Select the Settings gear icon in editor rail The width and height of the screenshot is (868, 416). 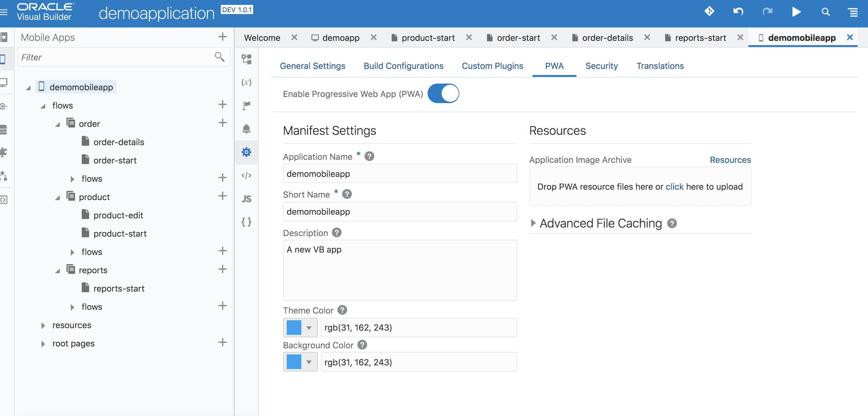[x=246, y=152]
